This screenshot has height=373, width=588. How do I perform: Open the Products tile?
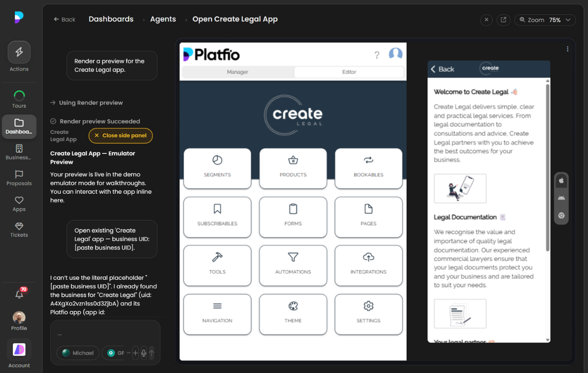[293, 168]
